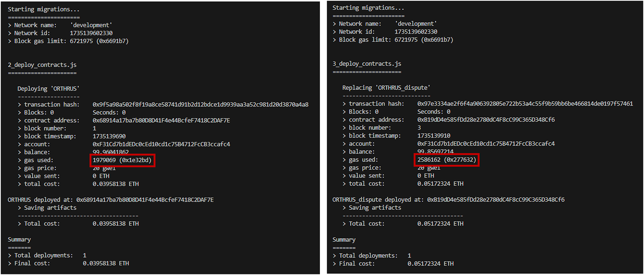Click the 'Summary' heading in the left terminal

(x=19, y=240)
